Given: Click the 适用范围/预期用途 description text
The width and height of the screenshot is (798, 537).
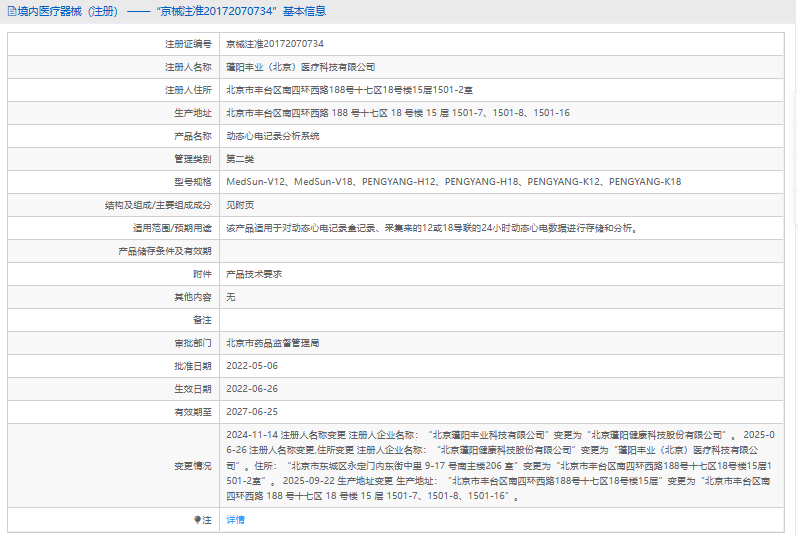Looking at the screenshot, I should (431, 228).
